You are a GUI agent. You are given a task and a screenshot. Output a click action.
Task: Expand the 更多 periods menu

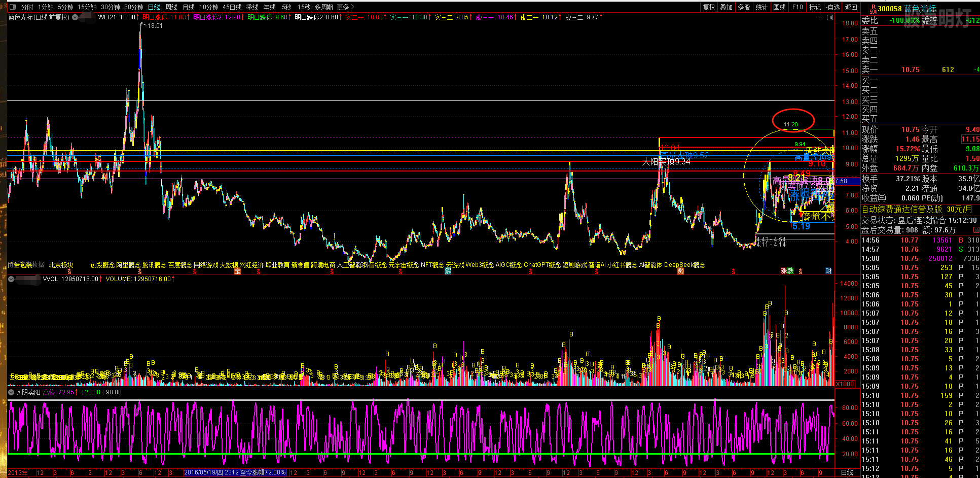(346, 7)
